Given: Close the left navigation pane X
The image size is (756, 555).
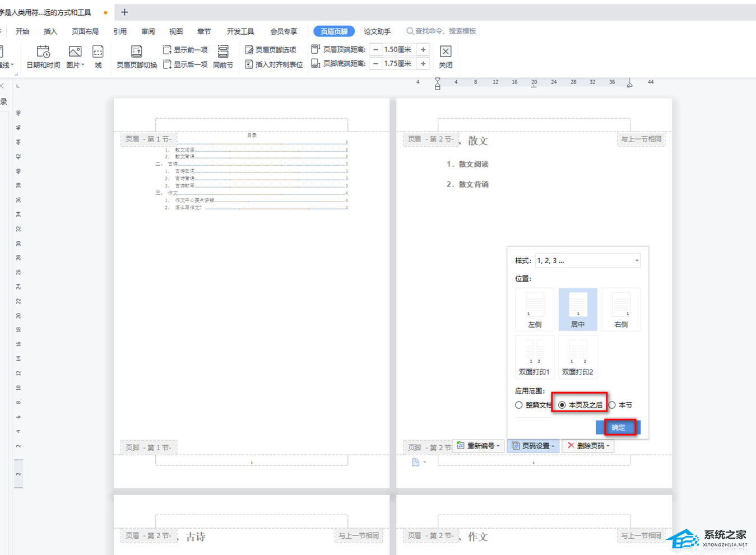Looking at the screenshot, I should [2, 86].
